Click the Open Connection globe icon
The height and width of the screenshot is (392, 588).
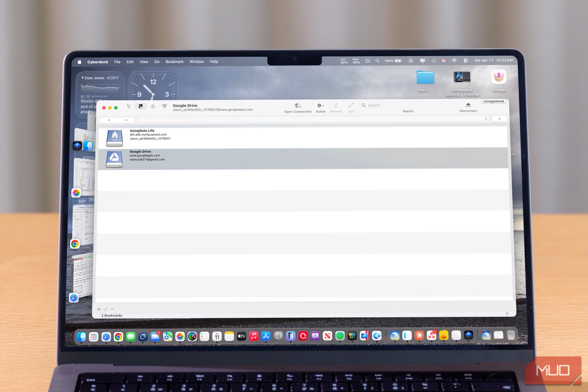pyautogui.click(x=298, y=106)
